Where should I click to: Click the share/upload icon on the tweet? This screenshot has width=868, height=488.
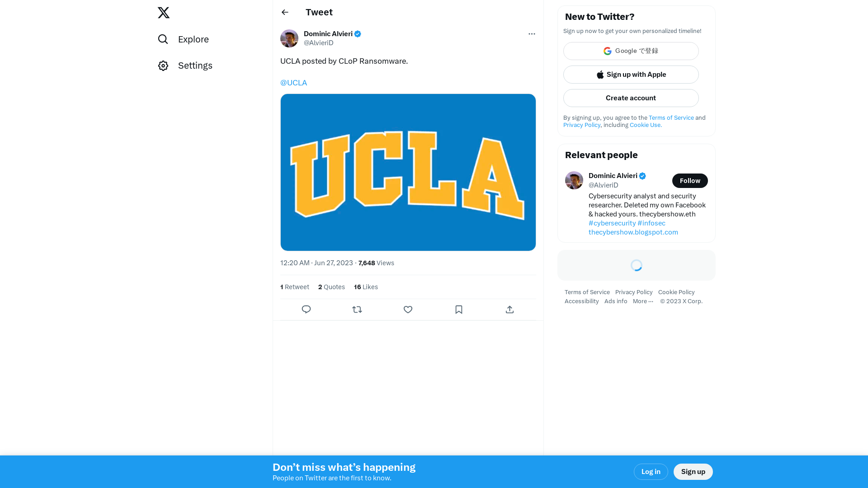point(509,309)
